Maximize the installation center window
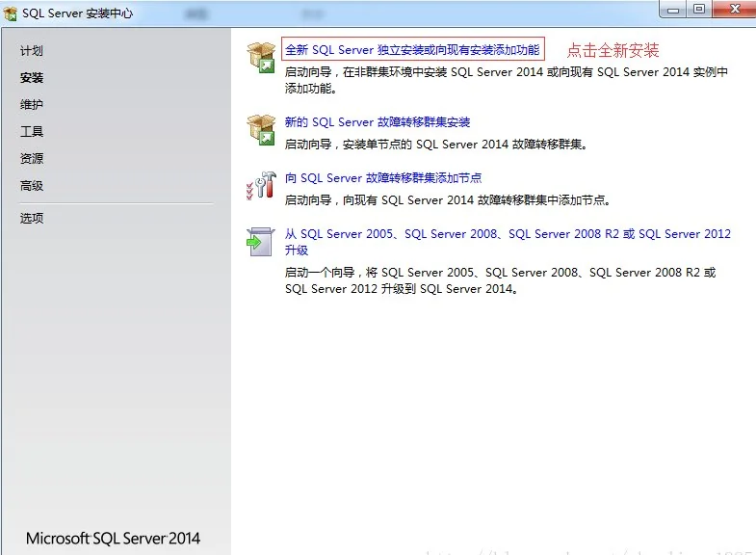This screenshot has height=555, width=756. (x=698, y=10)
